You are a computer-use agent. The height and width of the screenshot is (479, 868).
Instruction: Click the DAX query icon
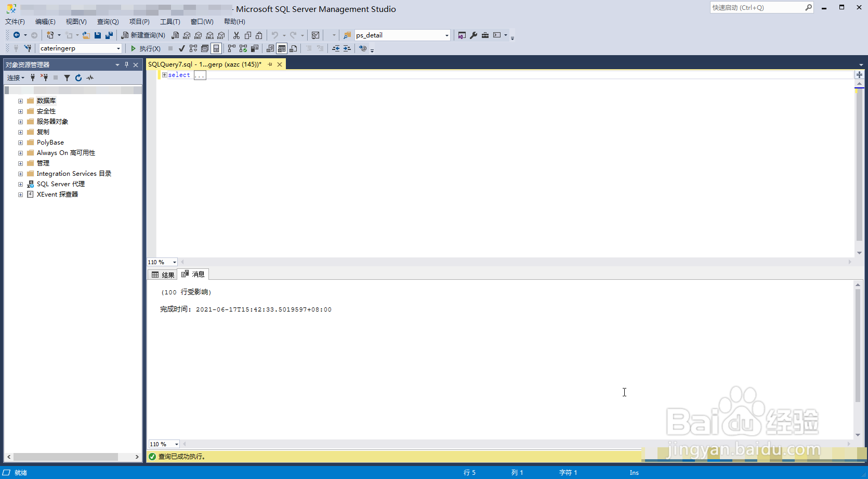[x=221, y=35]
